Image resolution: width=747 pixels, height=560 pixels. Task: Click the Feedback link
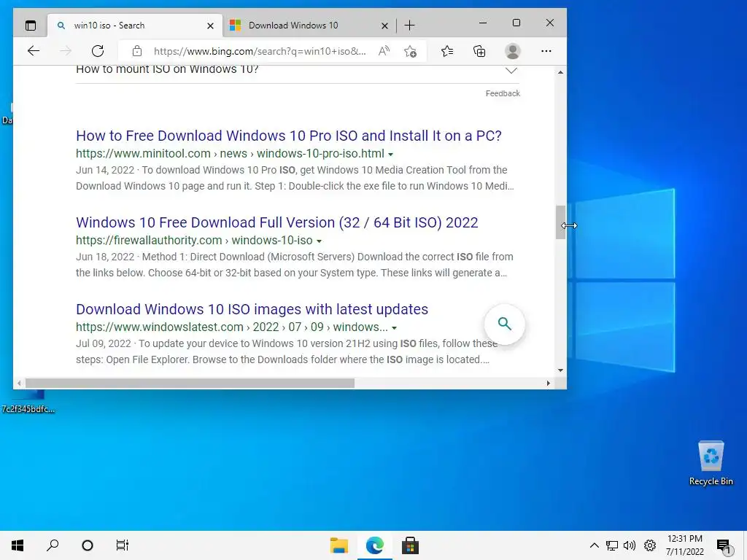click(x=503, y=93)
